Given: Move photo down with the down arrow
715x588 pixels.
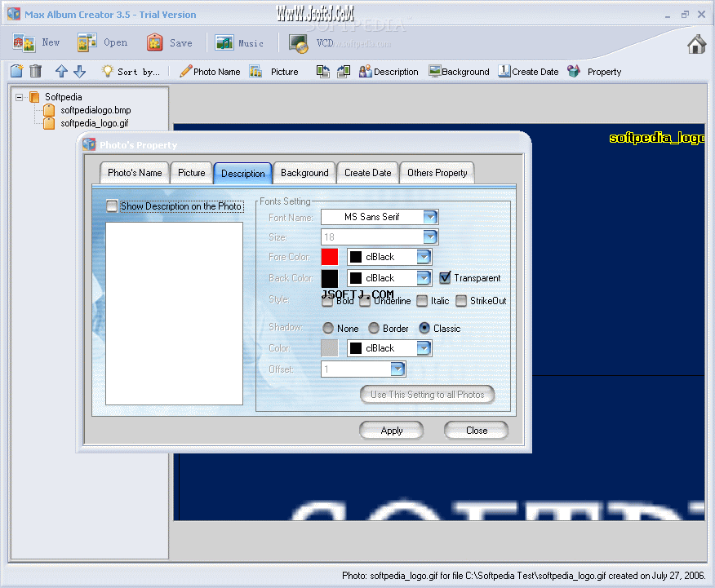Looking at the screenshot, I should [x=79, y=71].
